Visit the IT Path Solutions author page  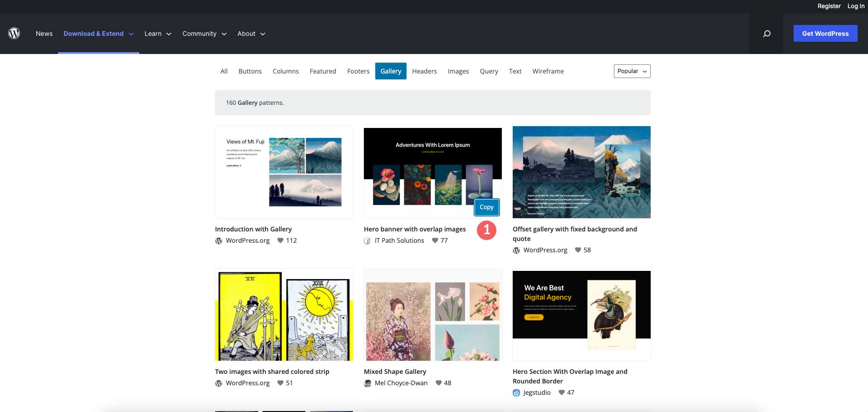click(x=399, y=240)
